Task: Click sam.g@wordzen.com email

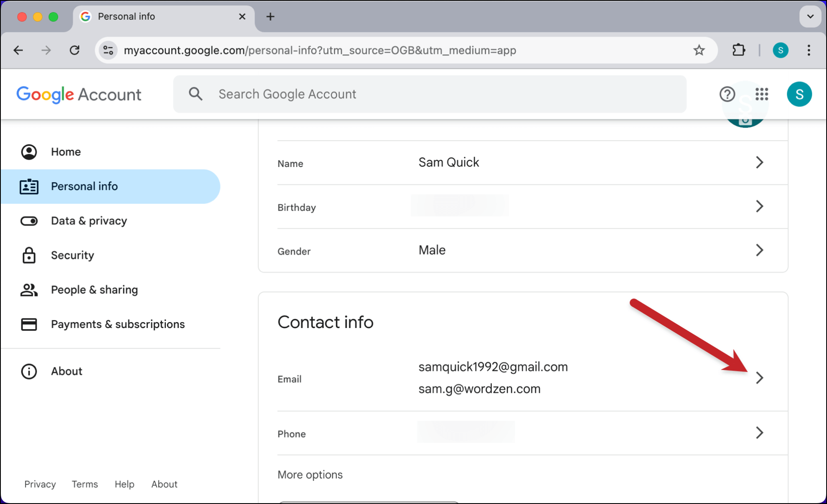Action: click(479, 389)
